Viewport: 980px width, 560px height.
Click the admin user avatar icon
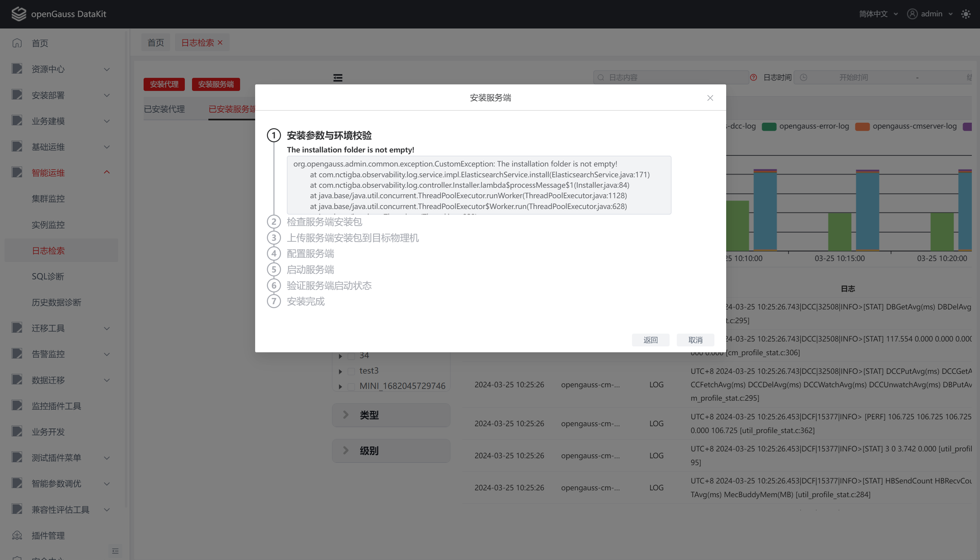coord(912,14)
